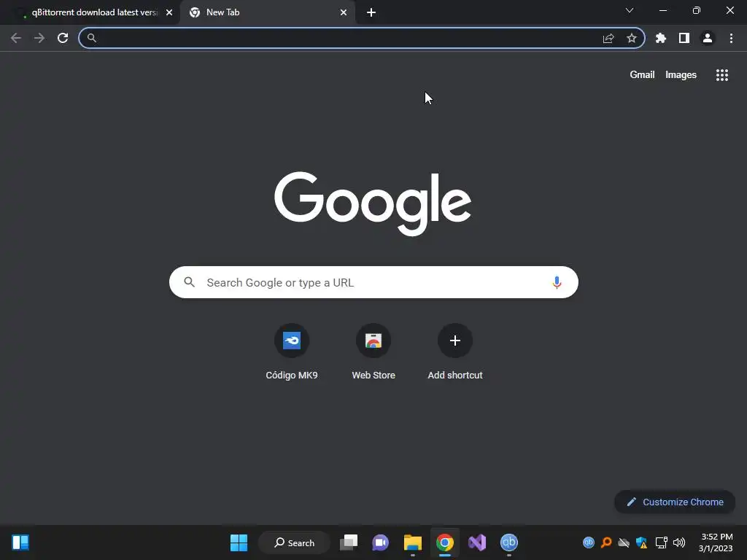Open the Extensions puzzle icon
Viewport: 747px width, 560px height.
661,38
